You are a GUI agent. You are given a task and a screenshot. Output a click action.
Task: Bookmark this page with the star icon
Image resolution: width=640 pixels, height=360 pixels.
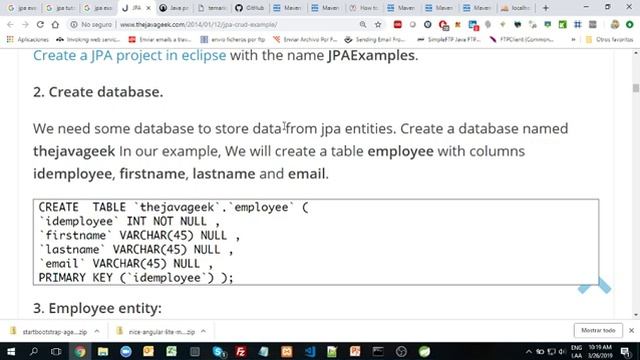click(x=378, y=24)
